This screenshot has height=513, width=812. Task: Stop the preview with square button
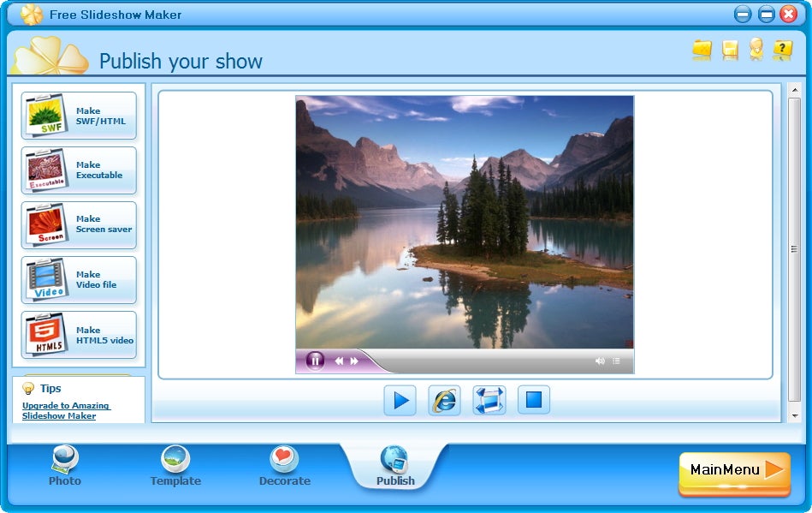[x=534, y=400]
